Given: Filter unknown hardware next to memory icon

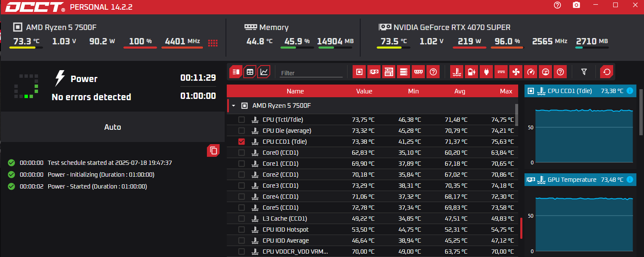Looking at the screenshot, I should click(433, 72).
